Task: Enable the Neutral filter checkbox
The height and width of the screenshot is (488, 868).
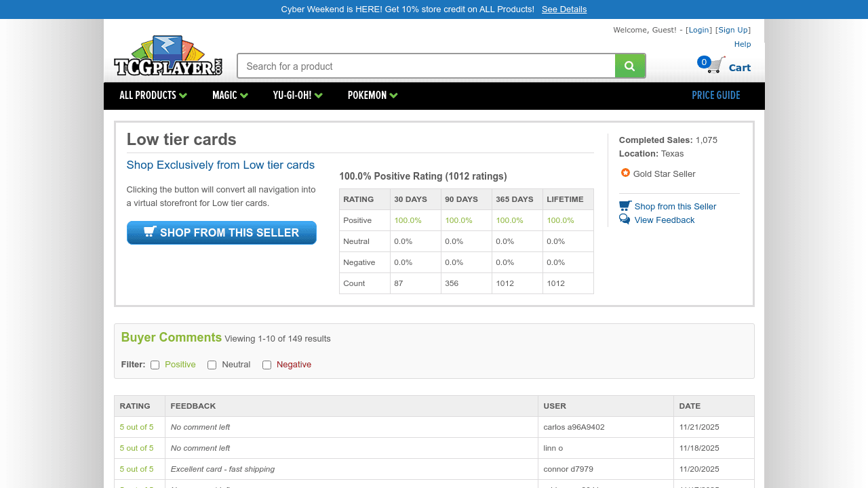Action: [x=212, y=365]
